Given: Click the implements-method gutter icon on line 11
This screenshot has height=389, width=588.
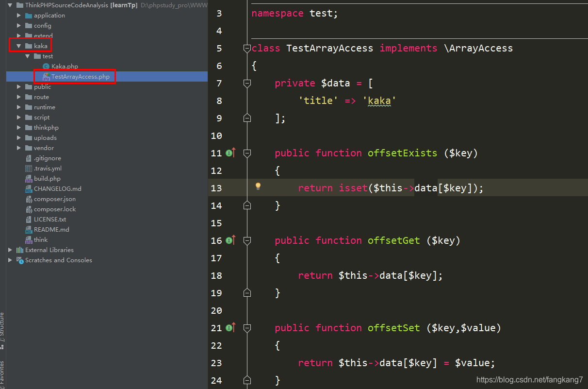Looking at the screenshot, I should [x=230, y=153].
